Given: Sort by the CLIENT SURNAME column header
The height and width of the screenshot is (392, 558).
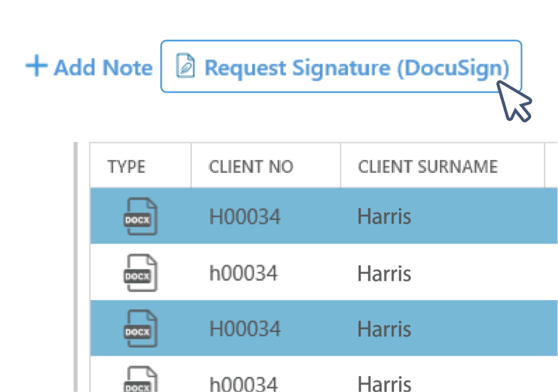Looking at the screenshot, I should coord(428,166).
